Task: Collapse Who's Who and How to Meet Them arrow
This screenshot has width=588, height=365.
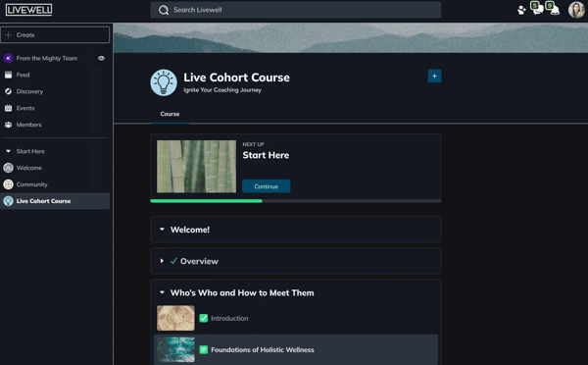Action: pos(162,292)
